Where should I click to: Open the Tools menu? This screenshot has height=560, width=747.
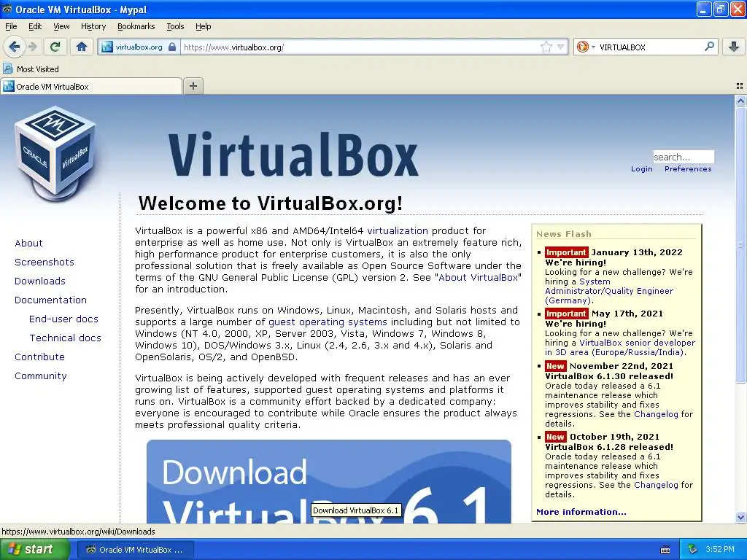(175, 26)
